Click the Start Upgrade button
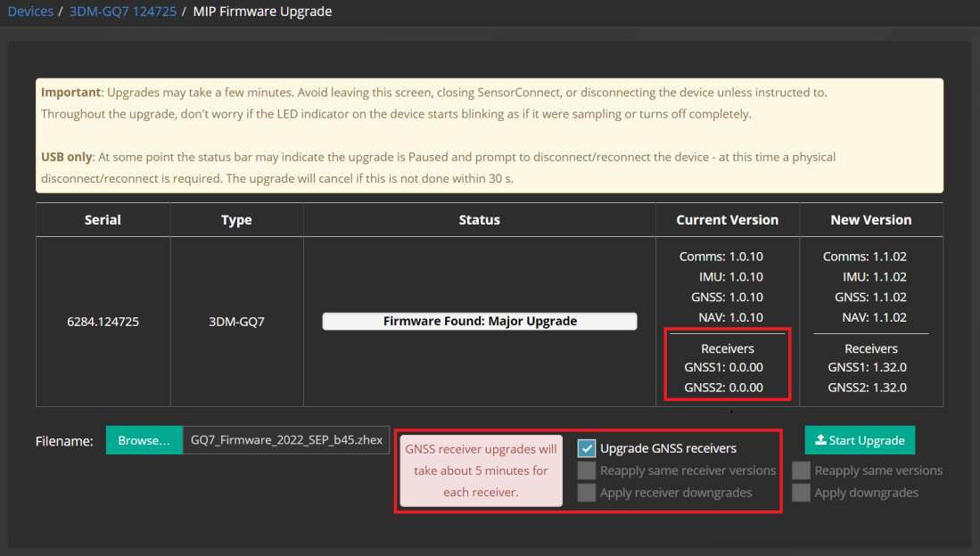The width and height of the screenshot is (980, 556). click(x=860, y=440)
